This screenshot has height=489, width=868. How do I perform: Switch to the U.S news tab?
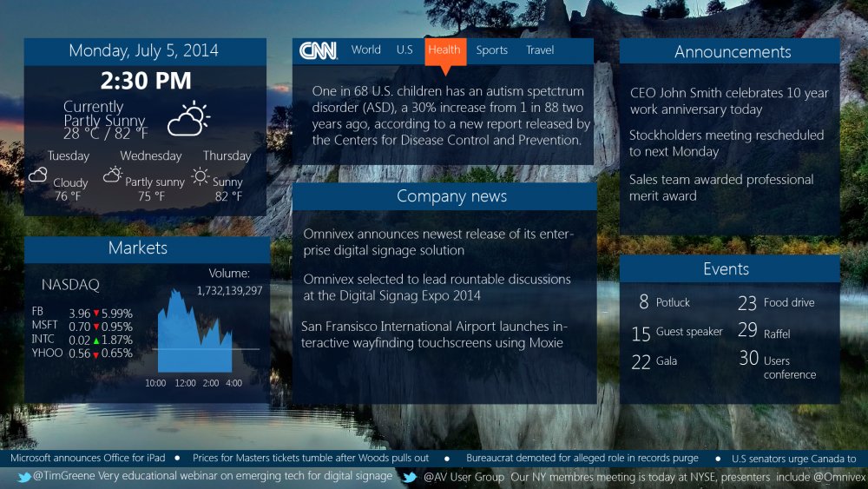click(x=404, y=50)
